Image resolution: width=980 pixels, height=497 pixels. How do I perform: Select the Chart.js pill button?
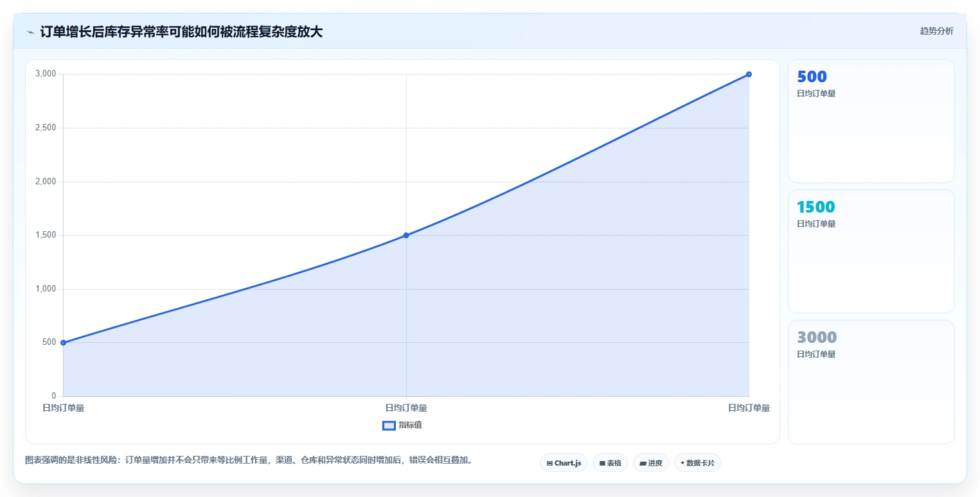[564, 463]
